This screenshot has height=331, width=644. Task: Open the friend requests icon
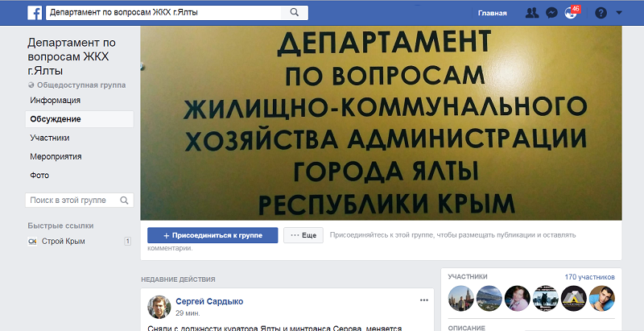(x=532, y=13)
